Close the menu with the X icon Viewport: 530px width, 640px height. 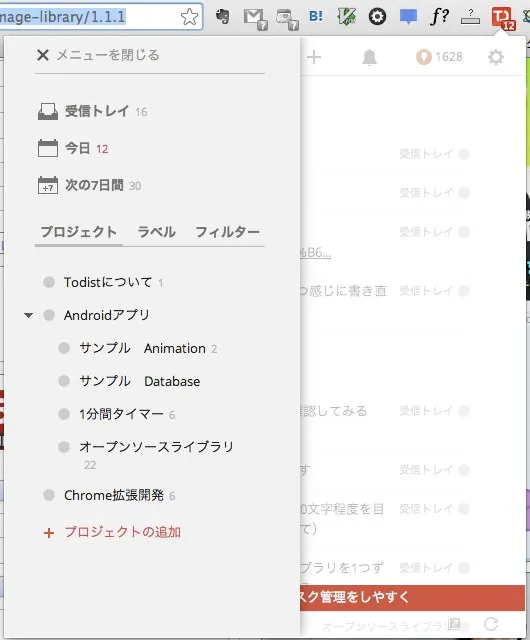click(x=42, y=55)
